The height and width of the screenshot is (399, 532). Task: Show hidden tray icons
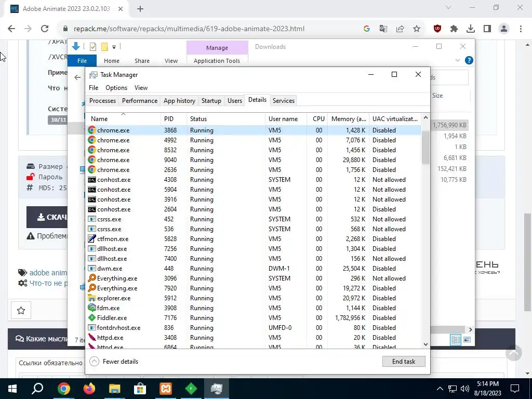pos(440,389)
